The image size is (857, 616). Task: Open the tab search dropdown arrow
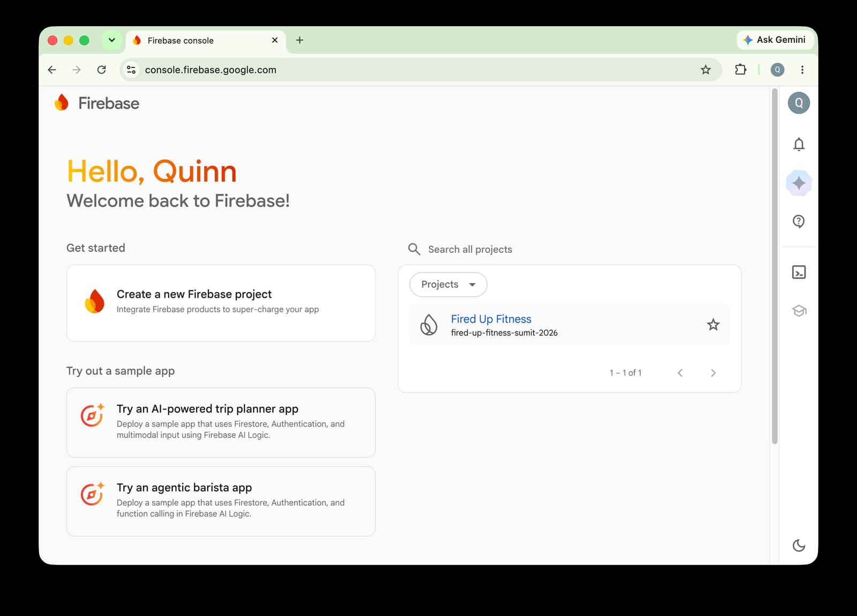111,40
